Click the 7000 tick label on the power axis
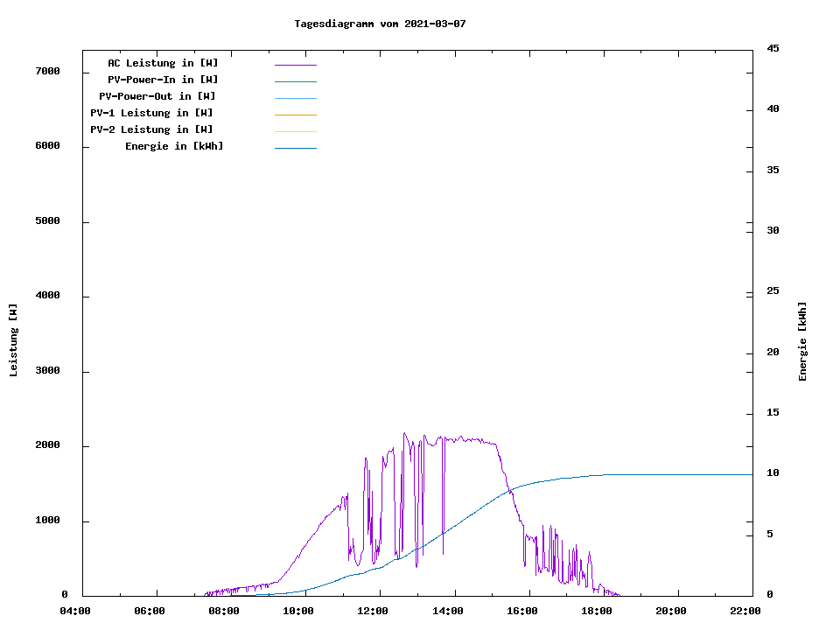The image size is (840, 630). tap(47, 71)
